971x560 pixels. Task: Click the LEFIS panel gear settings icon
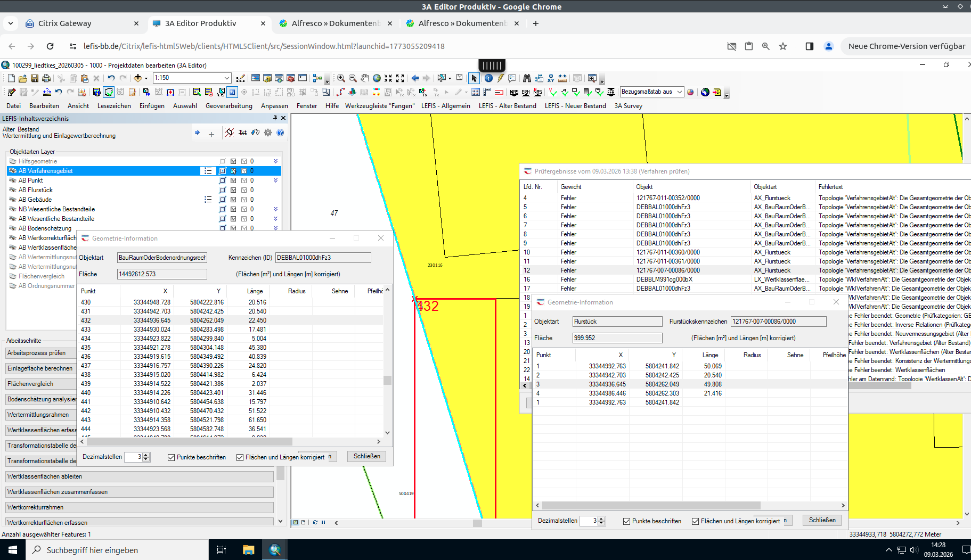click(268, 133)
